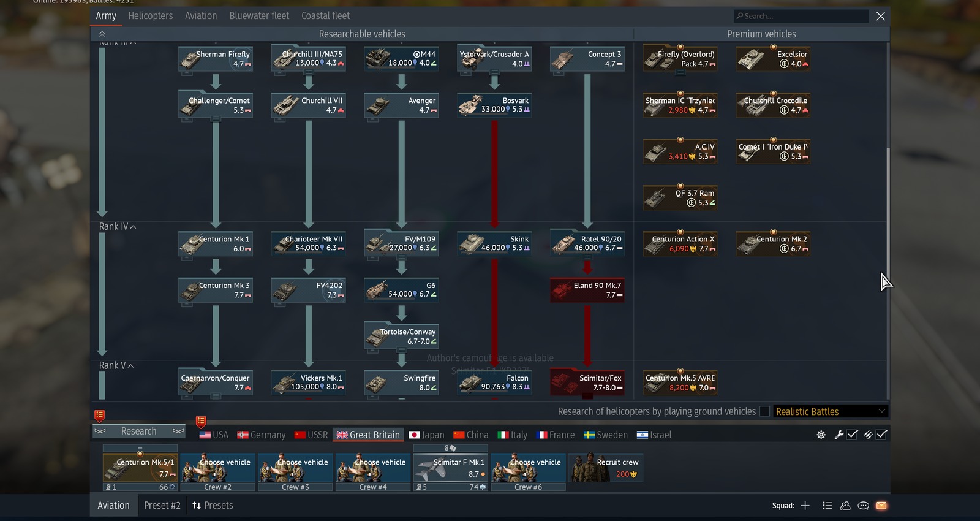The image size is (980, 521).
Task: Click the Research button
Action: pyautogui.click(x=139, y=432)
